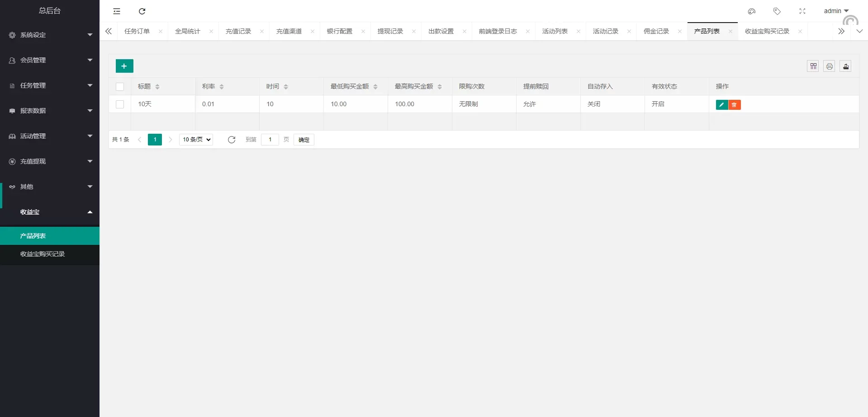Print the product table
The width and height of the screenshot is (868, 417).
point(829,66)
